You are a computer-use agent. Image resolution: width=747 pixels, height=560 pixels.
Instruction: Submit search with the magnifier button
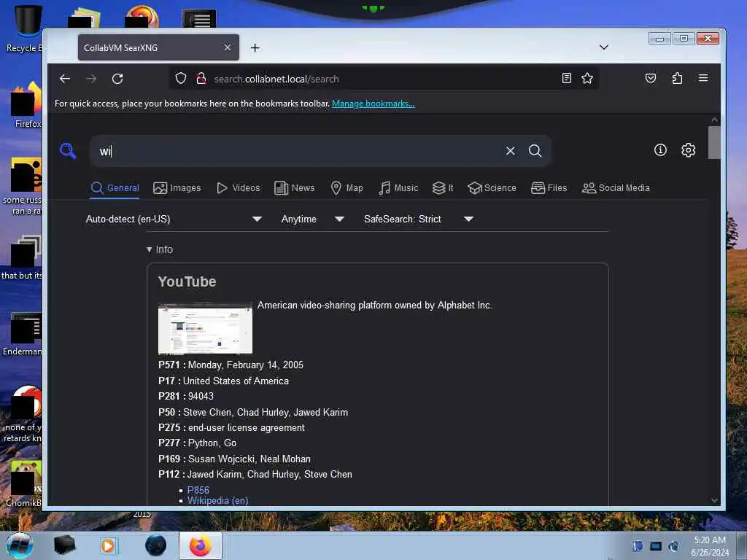click(535, 151)
